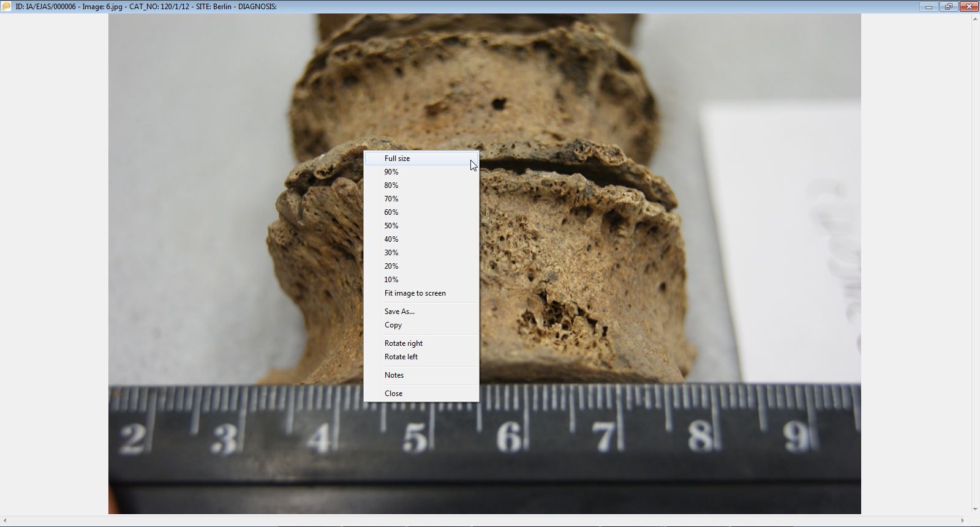
Task: Choose Fit image to screen
Action: [415, 293]
